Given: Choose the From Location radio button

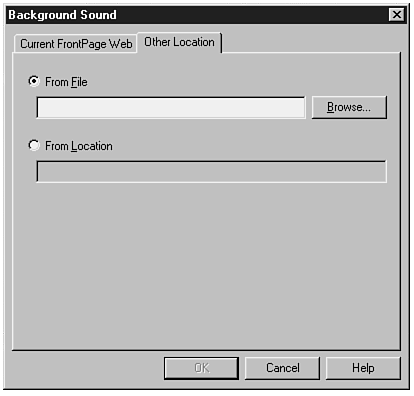Looking at the screenshot, I should point(34,145).
